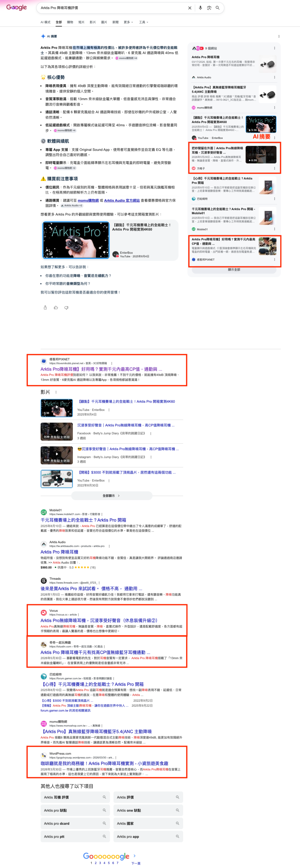This screenshot has height=868, width=300.
Task: Search the related query Arktis pro dcard
Action: click(x=75, y=824)
